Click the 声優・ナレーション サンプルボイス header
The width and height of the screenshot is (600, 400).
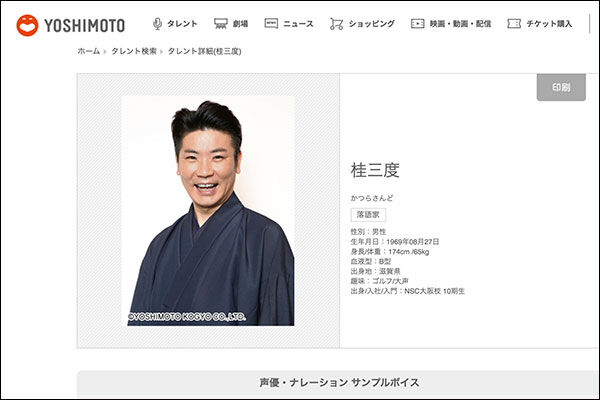click(339, 382)
